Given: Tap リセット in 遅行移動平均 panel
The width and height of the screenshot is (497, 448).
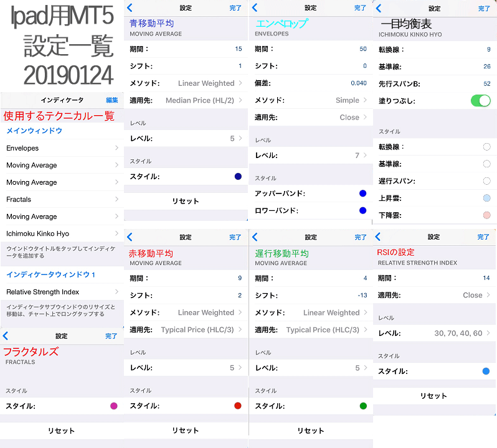Looking at the screenshot, I should (311, 431).
